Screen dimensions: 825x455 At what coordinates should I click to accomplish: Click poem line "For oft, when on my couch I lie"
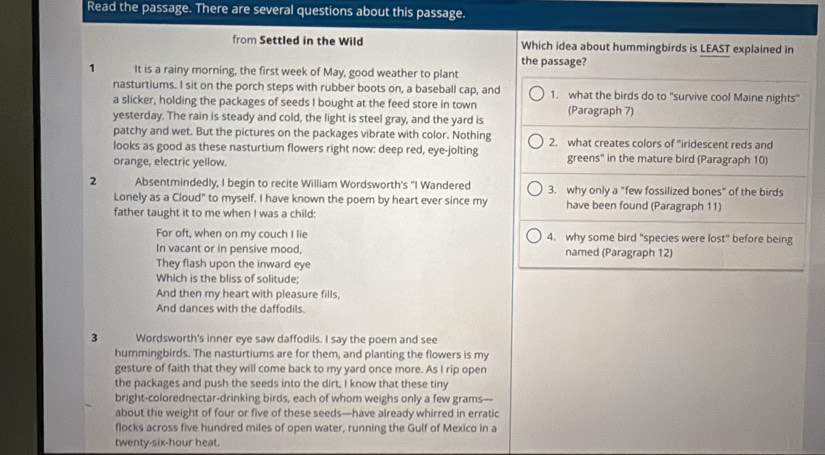(232, 234)
